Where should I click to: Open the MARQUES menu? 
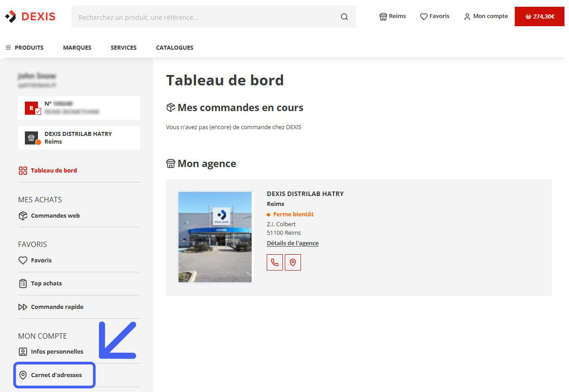77,47
